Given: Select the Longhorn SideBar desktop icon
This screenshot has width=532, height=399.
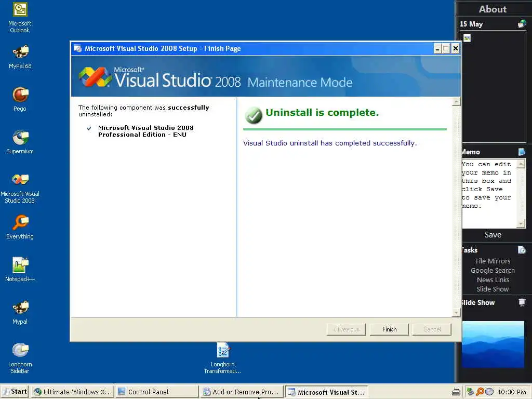Looking at the screenshot, I should coord(20,358).
